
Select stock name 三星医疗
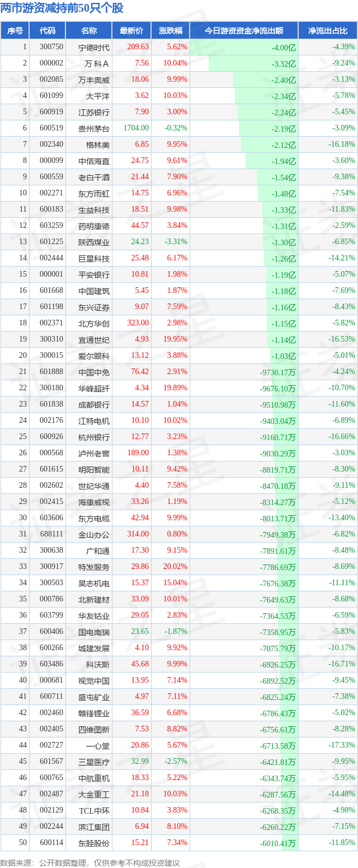pos(95,762)
